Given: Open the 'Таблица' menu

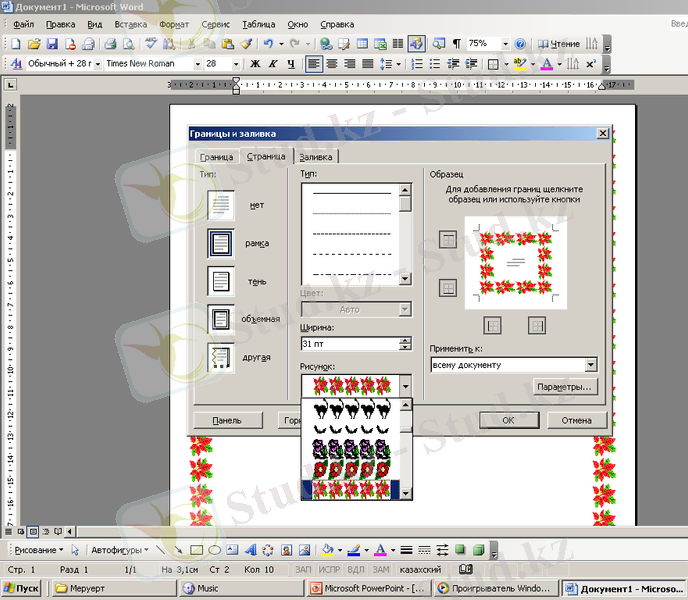Looking at the screenshot, I should click(259, 23).
